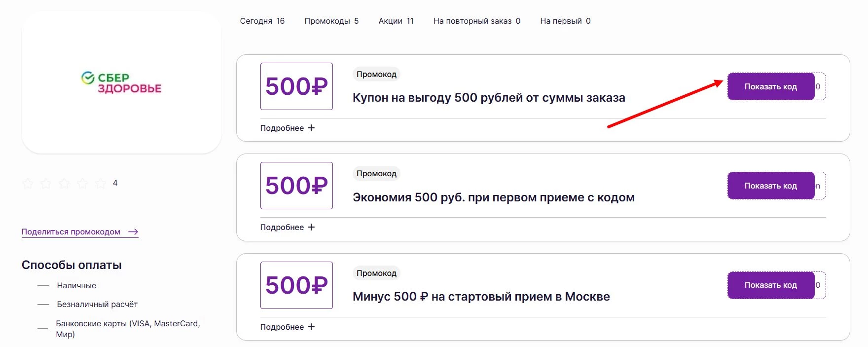Show code for the 500 рублей order coupon
This screenshot has height=347, width=868.
point(771,86)
